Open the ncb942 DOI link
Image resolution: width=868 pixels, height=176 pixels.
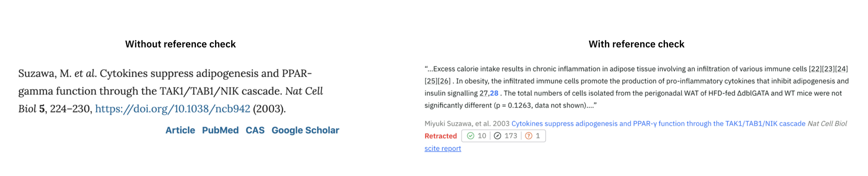(172, 109)
